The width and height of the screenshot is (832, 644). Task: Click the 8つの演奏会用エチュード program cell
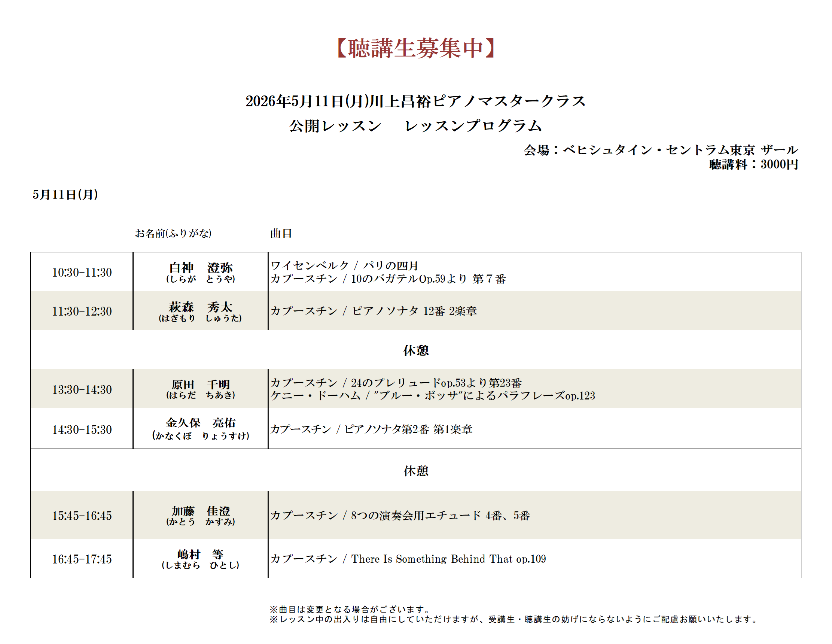400,516
